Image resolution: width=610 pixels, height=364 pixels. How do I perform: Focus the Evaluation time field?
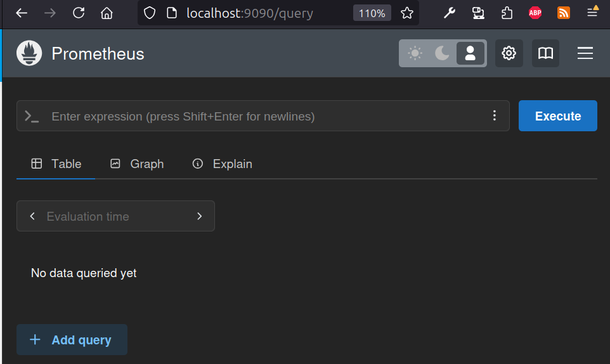115,216
